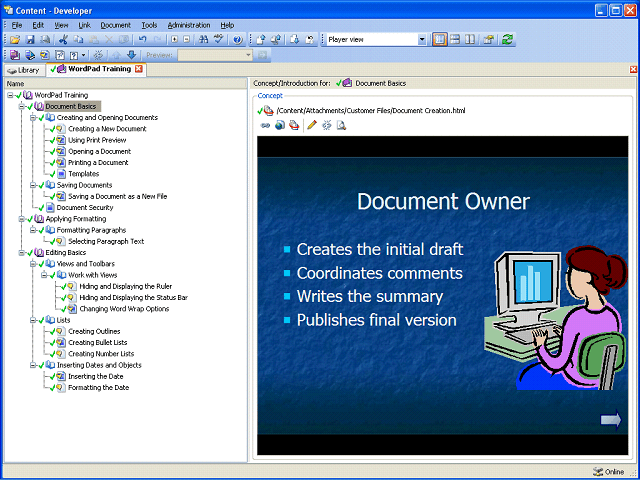Screen dimensions: 640x480
Task: Cut selection with the scissors icon
Action: [x=63, y=40]
